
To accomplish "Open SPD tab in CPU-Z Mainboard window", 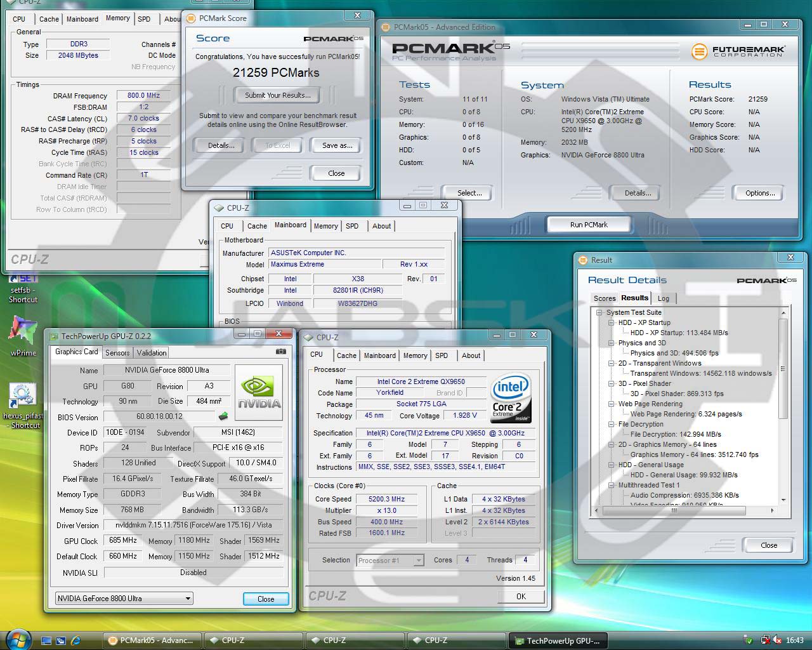I will [352, 226].
